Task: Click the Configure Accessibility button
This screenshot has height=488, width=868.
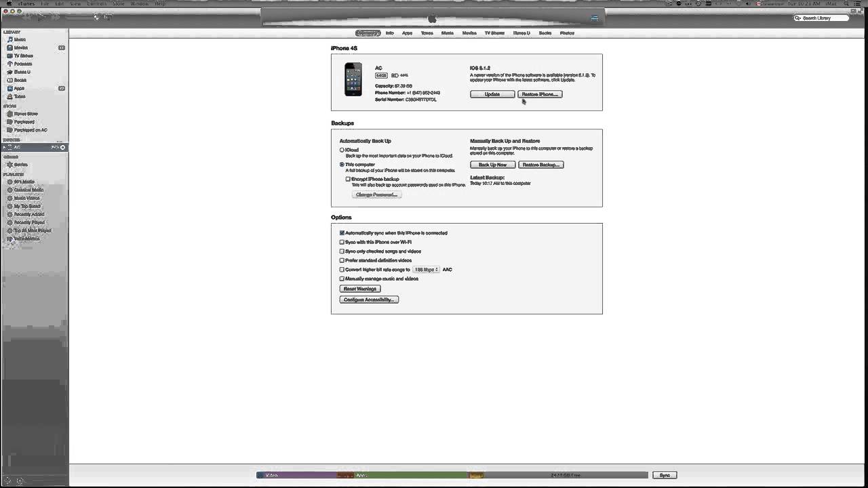Action: (x=369, y=300)
